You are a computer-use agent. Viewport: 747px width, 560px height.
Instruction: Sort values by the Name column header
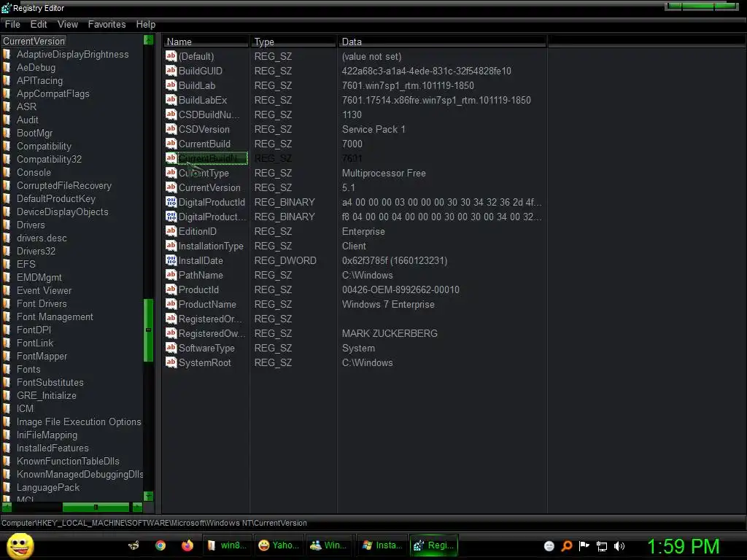point(206,42)
